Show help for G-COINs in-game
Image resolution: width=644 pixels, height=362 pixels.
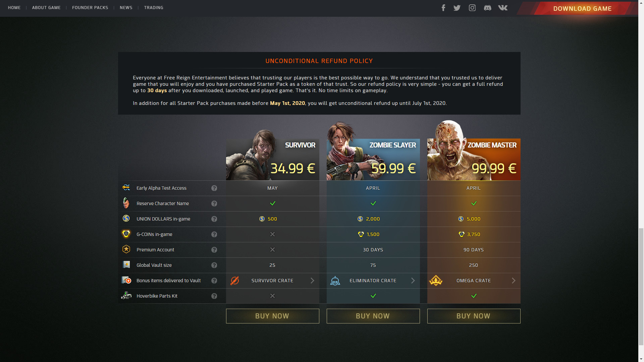tap(214, 234)
